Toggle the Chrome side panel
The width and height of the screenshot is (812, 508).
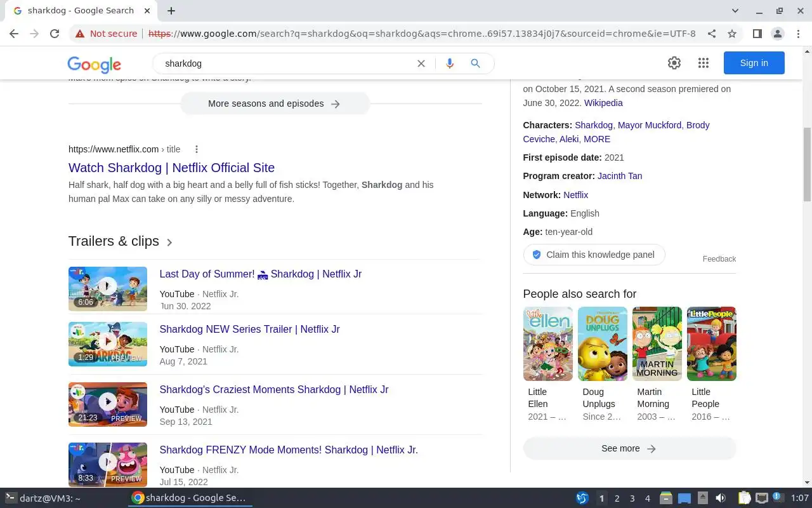coord(757,34)
